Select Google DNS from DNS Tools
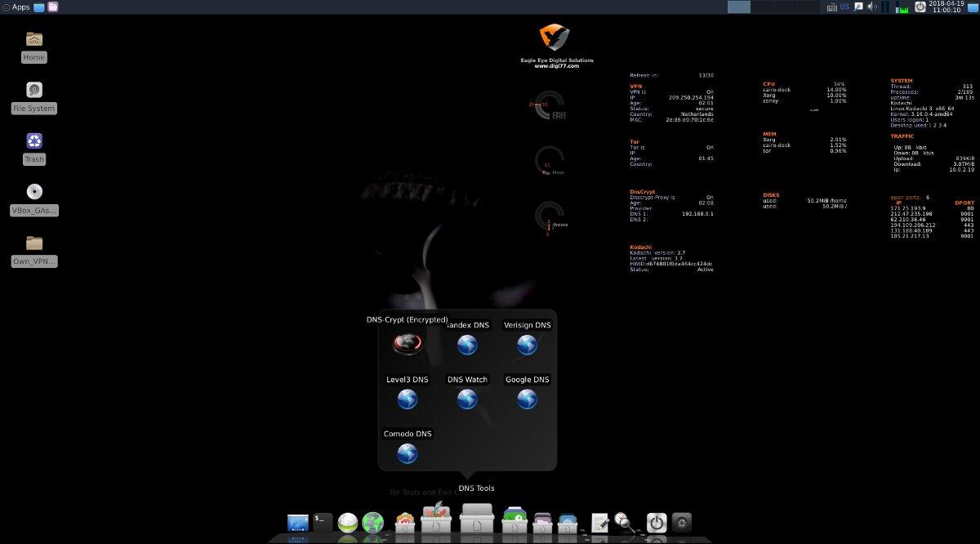 pos(527,399)
